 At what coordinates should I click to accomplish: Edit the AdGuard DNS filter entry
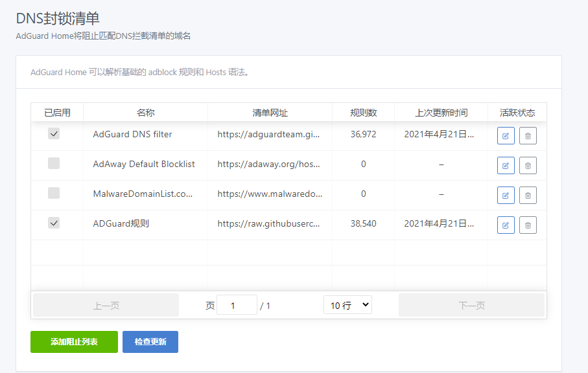coord(506,135)
